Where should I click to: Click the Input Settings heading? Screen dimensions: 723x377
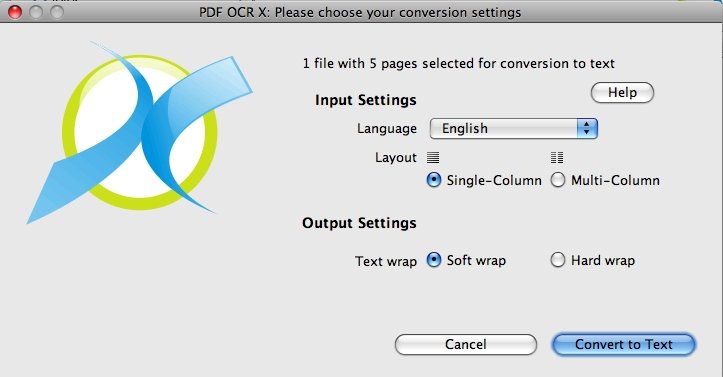366,100
